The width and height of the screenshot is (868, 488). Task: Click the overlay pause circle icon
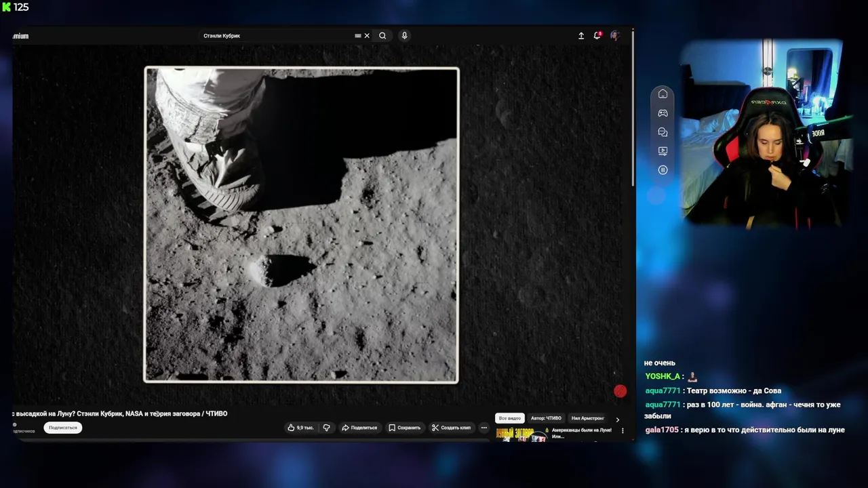coord(663,170)
